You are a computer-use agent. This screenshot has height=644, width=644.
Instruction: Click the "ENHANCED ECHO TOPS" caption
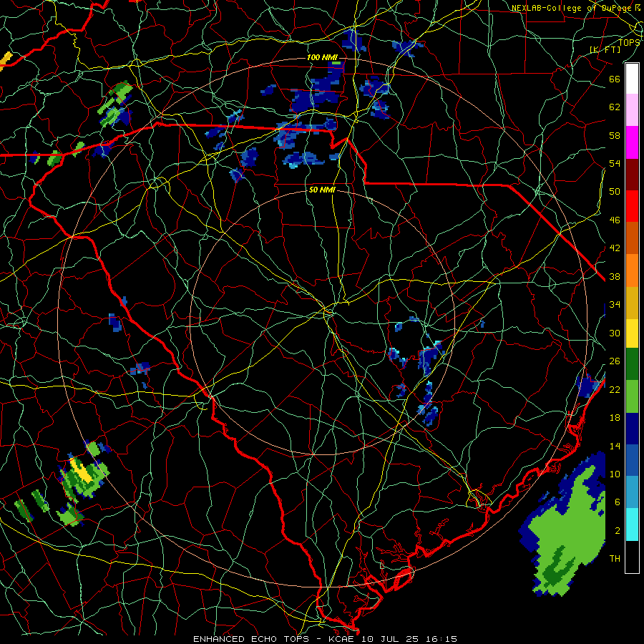point(250,639)
